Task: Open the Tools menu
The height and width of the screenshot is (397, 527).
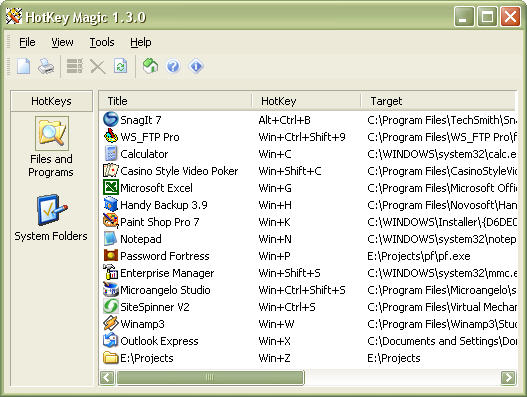Action: (x=102, y=42)
